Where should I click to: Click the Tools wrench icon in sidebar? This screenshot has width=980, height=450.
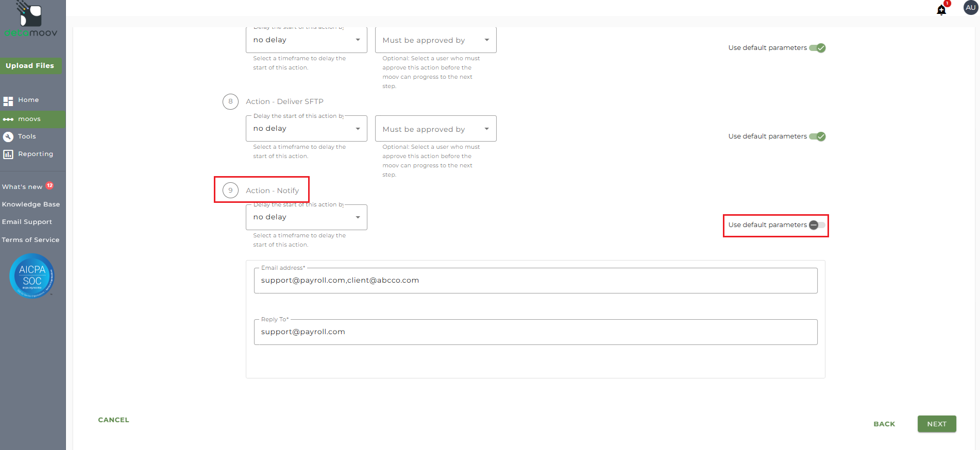[8, 136]
